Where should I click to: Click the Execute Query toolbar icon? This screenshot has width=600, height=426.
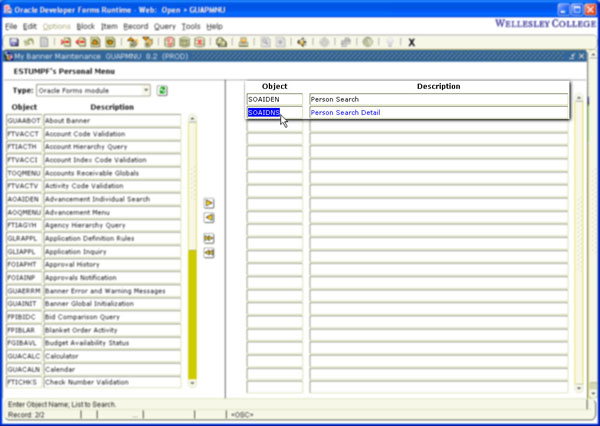pos(184,42)
